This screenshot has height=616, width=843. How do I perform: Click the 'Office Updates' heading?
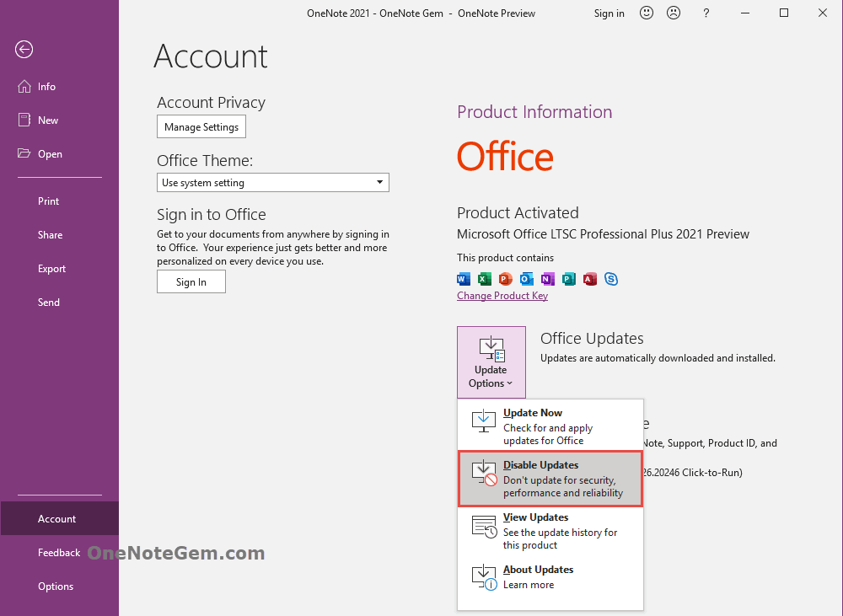click(592, 338)
